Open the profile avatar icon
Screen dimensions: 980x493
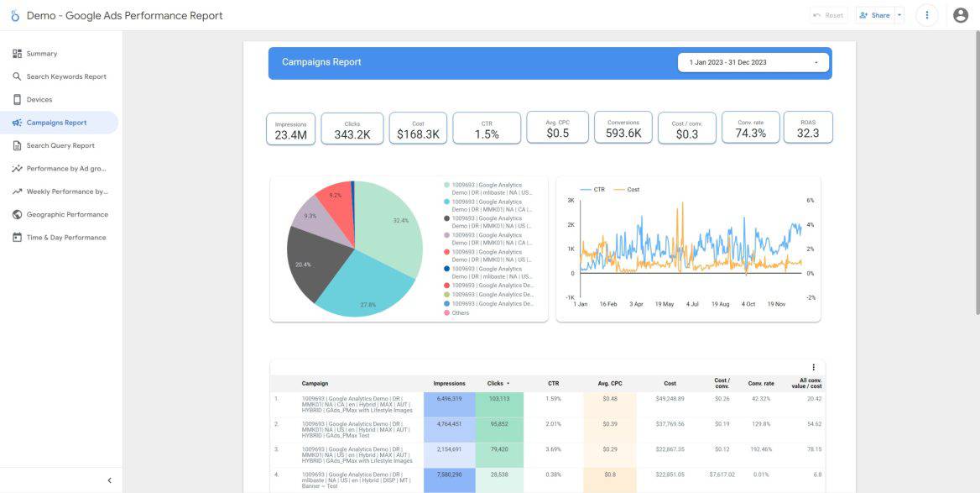959,14
